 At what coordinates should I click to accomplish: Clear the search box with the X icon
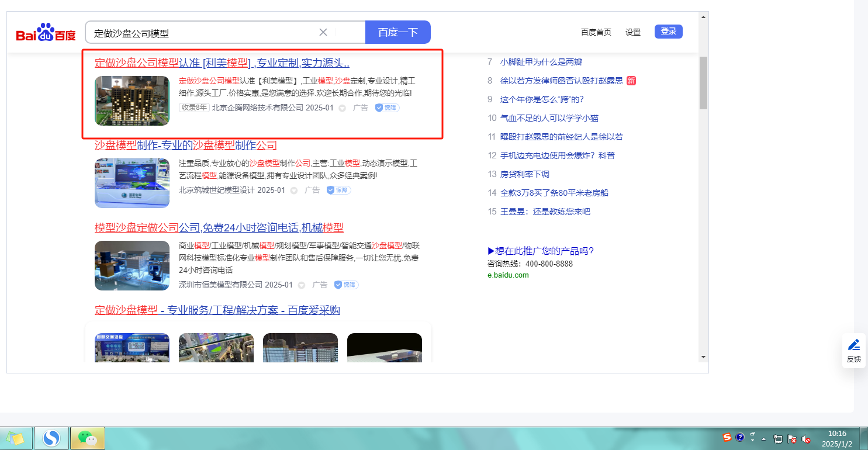[x=323, y=32]
